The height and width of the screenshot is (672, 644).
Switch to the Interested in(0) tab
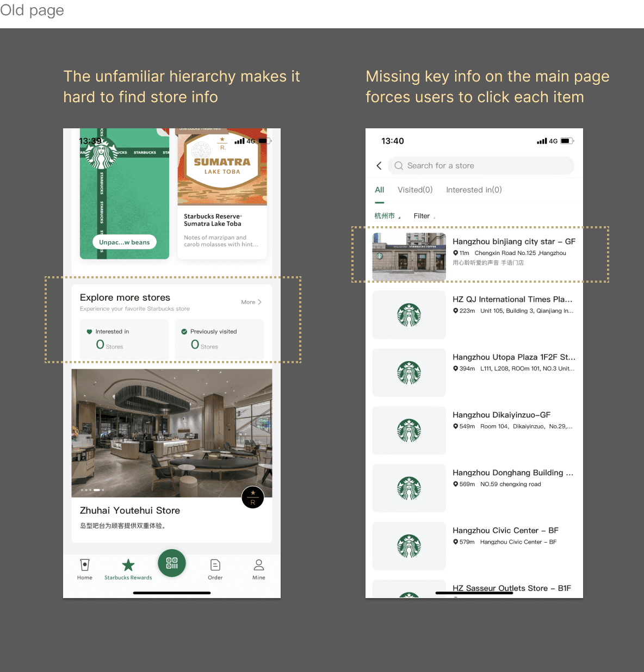tap(474, 190)
